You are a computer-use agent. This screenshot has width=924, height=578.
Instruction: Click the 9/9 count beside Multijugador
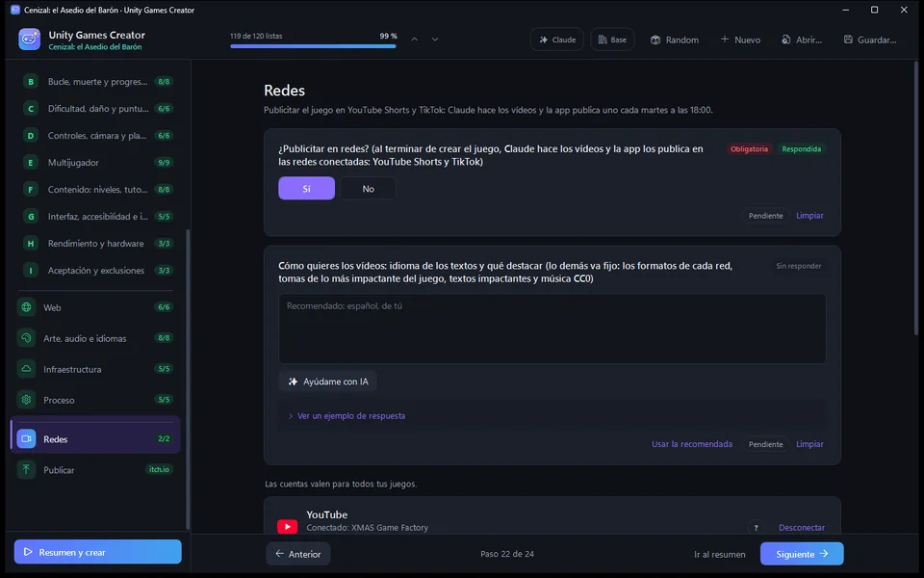[x=164, y=162]
